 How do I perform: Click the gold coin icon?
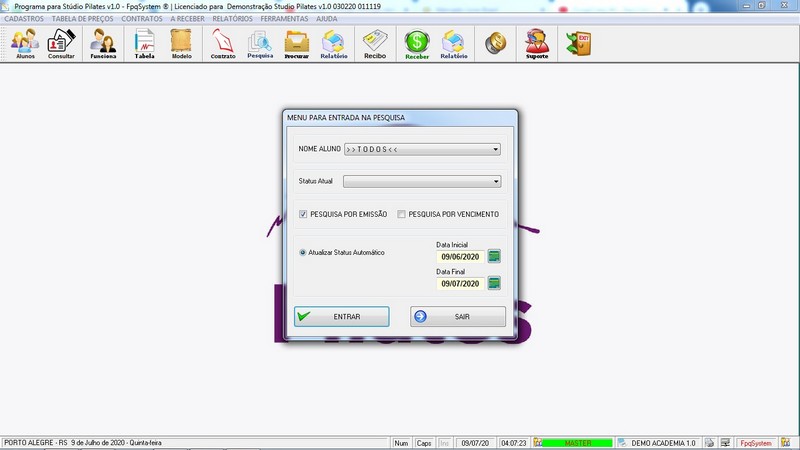[495, 43]
